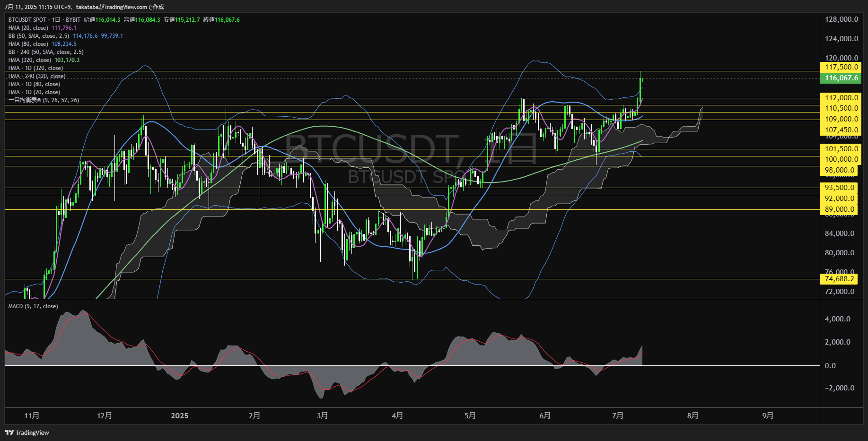This screenshot has height=441, width=868.
Task: Click the 101,500.0 price level label
Action: tap(841, 149)
